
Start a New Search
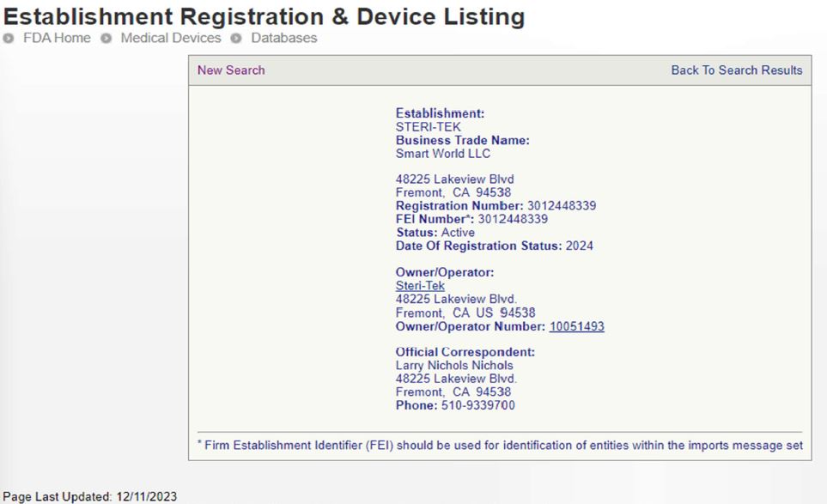pos(231,70)
